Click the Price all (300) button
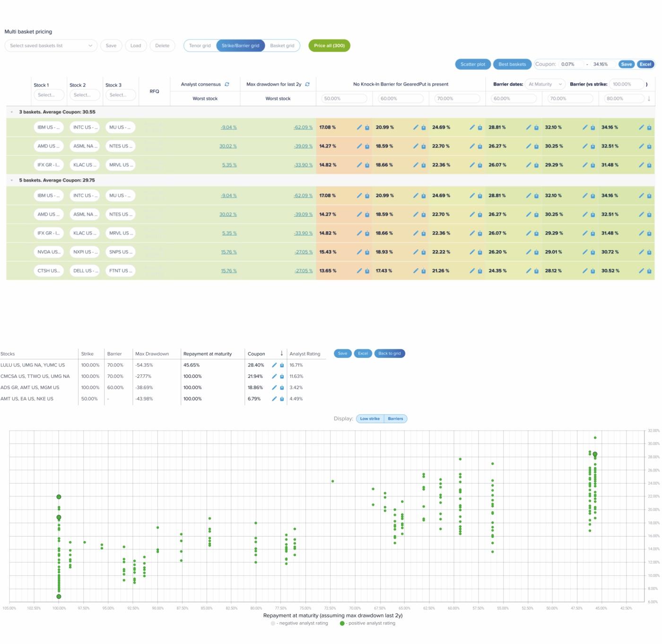Image resolution: width=662 pixels, height=644 pixels. coord(329,46)
